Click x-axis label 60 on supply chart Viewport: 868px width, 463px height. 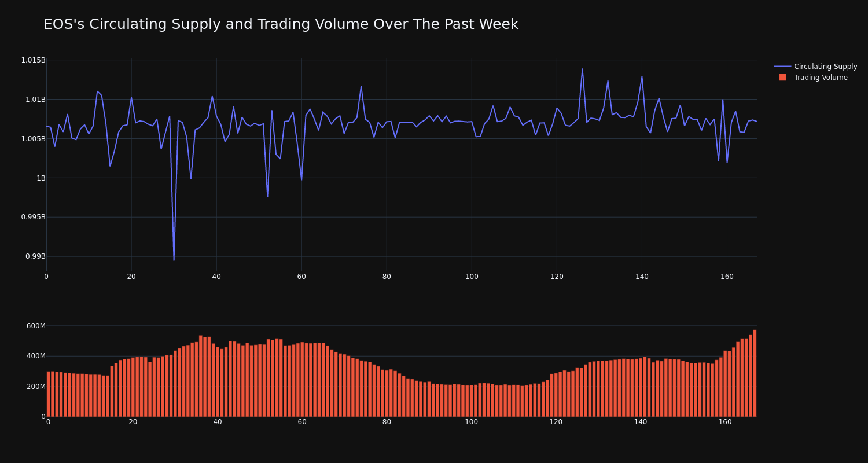(301, 277)
